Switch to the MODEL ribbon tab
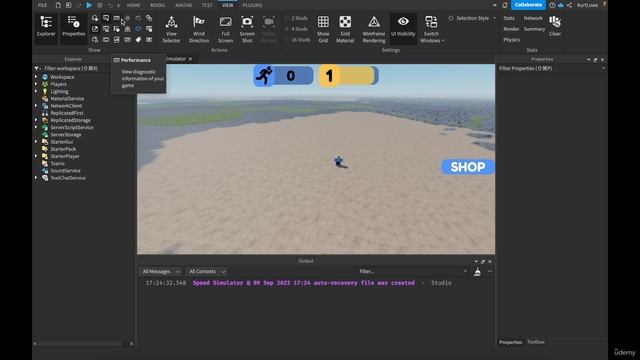640x360 pixels. pyautogui.click(x=158, y=5)
